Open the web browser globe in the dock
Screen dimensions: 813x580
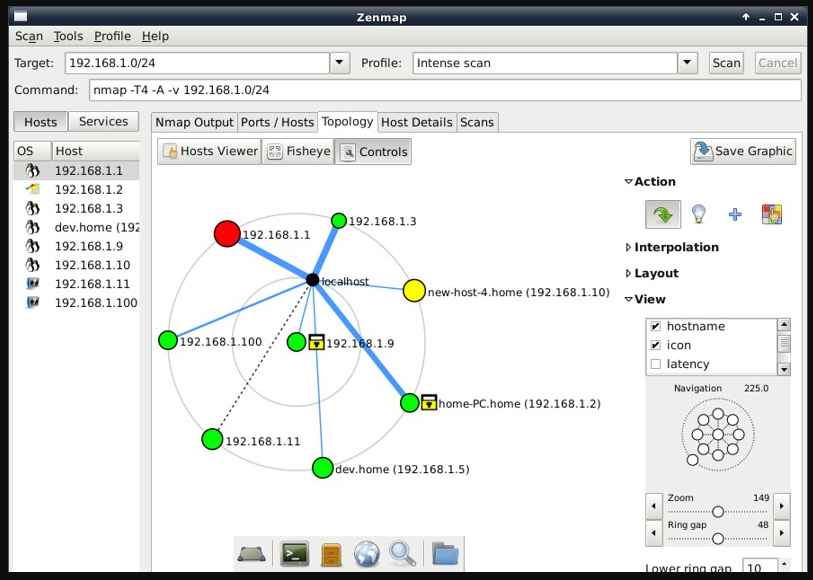click(x=367, y=554)
